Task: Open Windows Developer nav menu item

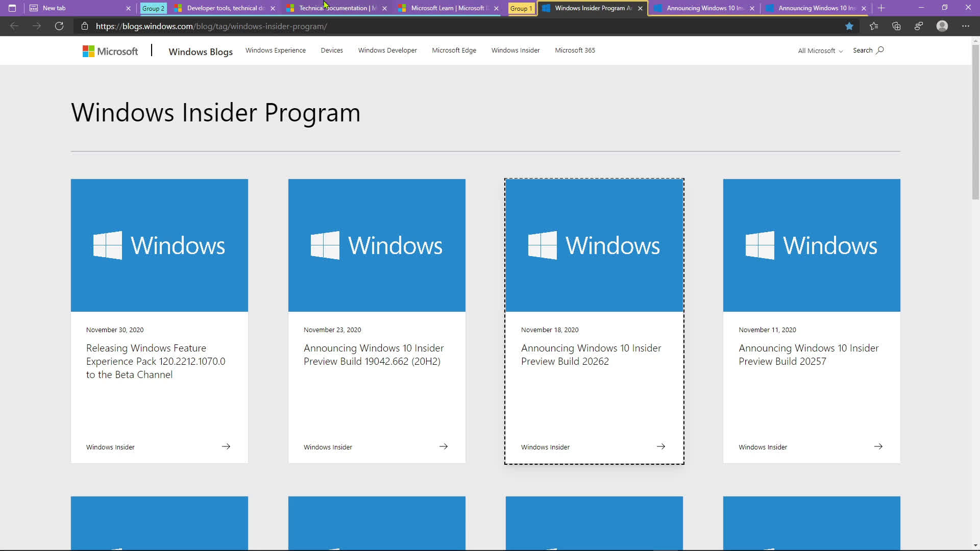Action: pos(387,50)
